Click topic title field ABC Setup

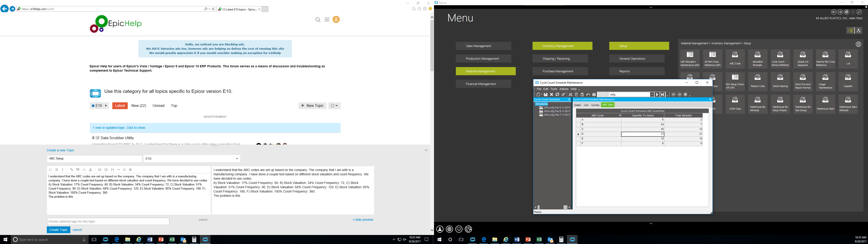tap(94, 159)
